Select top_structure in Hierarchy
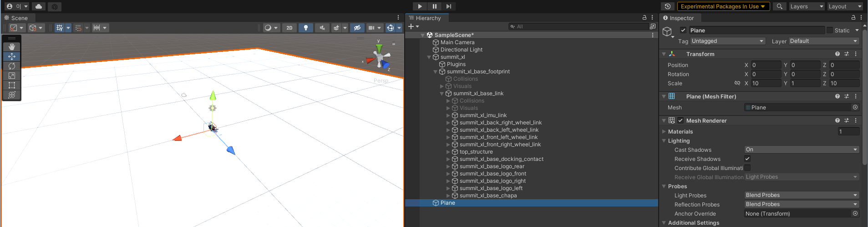This screenshot has height=227, width=868. (476, 152)
